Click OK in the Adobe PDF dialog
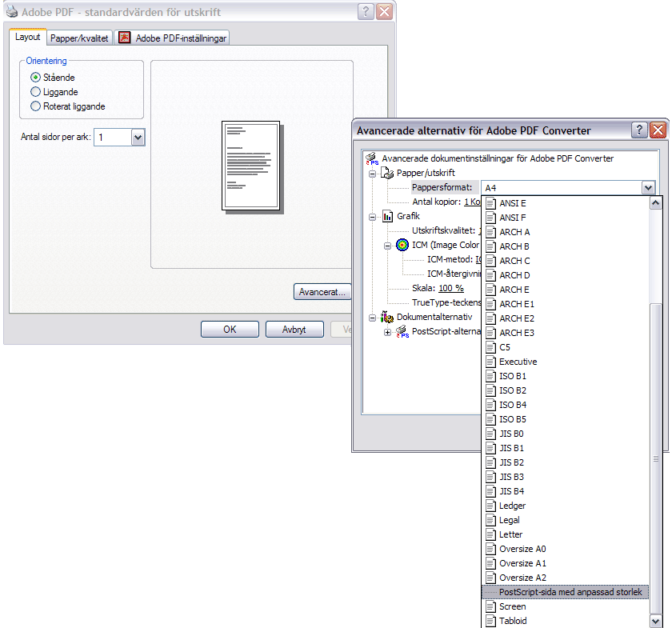The width and height of the screenshot is (672, 628). coord(230,330)
